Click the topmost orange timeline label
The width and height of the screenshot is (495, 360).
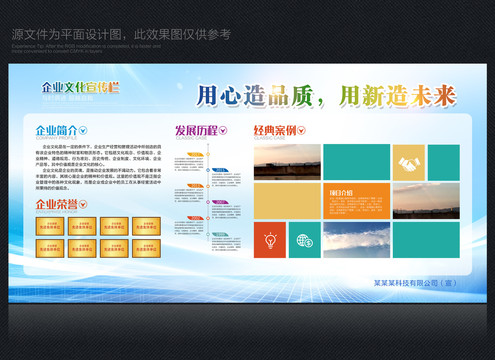[x=196, y=154]
